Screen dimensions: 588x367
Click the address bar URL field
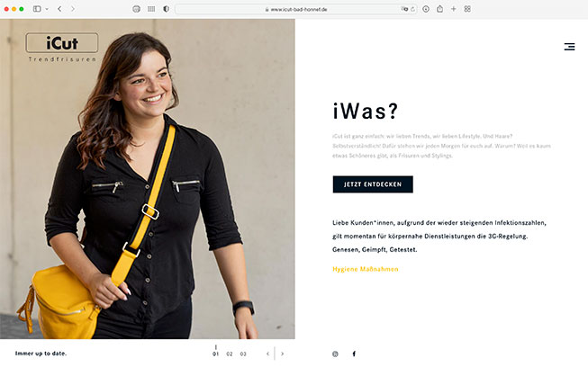coord(296,9)
